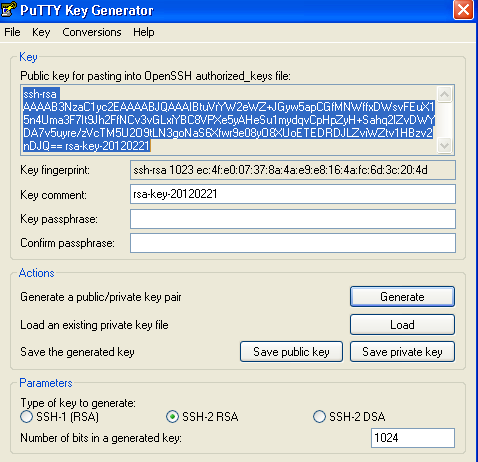Image resolution: width=478 pixels, height=462 pixels.
Task: Click Load to open an existing private key
Action: (402, 325)
